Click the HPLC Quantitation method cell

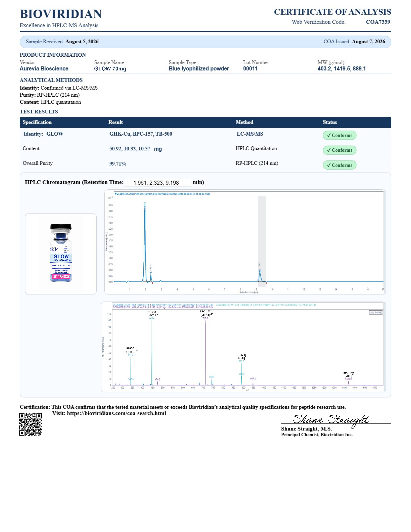[x=256, y=149]
